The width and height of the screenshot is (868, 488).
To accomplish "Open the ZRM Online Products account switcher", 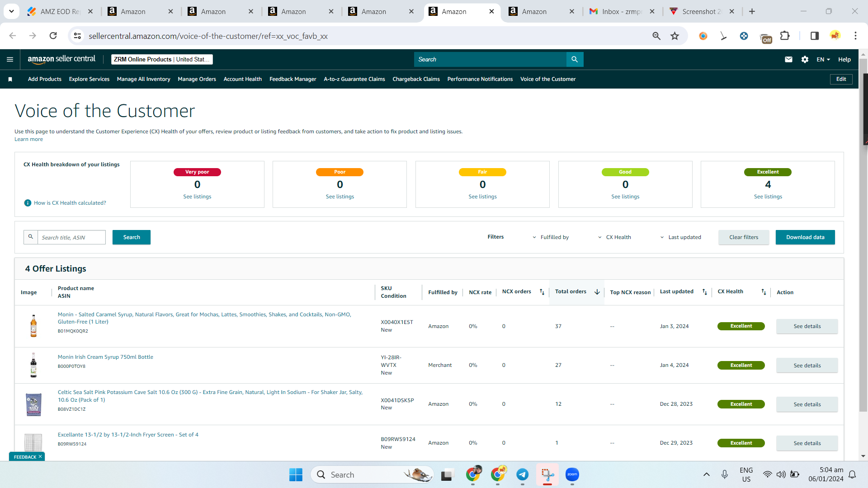I will (x=162, y=59).
